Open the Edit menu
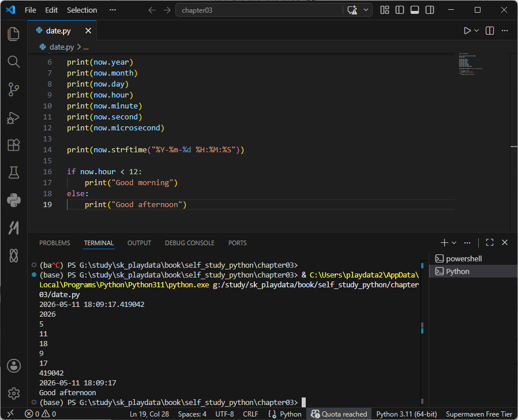Screen dimensions: 518x420 51,10
